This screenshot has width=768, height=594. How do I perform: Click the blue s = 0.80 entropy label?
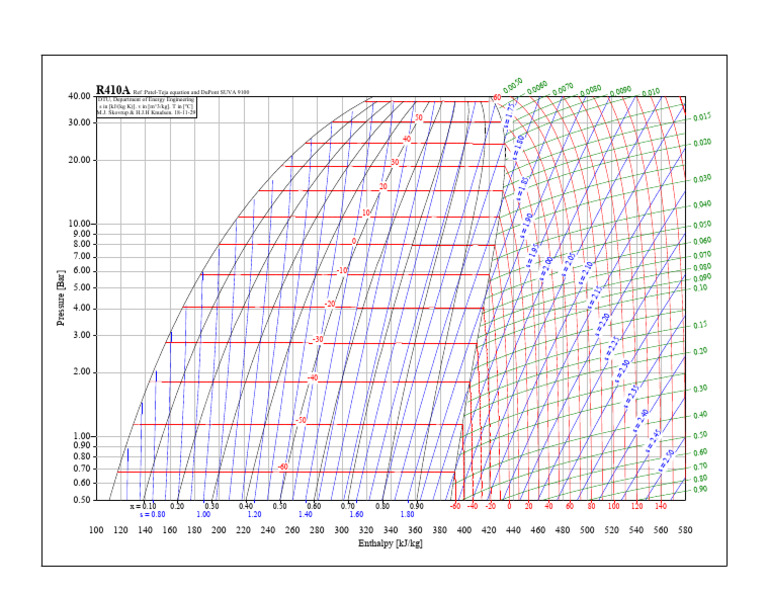click(152, 514)
